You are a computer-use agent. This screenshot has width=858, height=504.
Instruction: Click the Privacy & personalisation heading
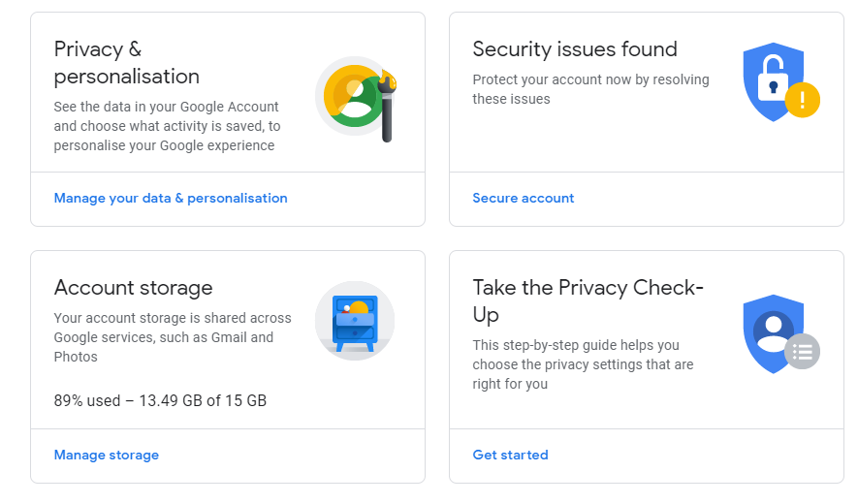tap(126, 63)
